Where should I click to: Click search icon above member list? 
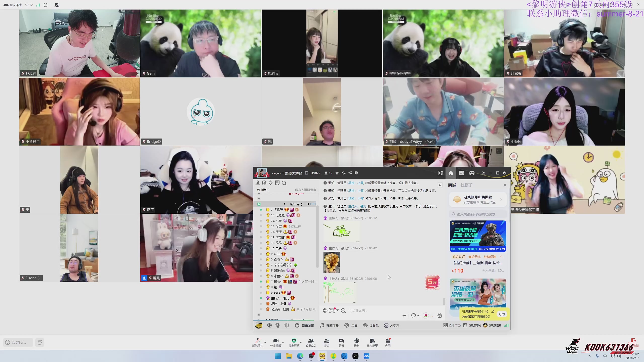pos(284,183)
